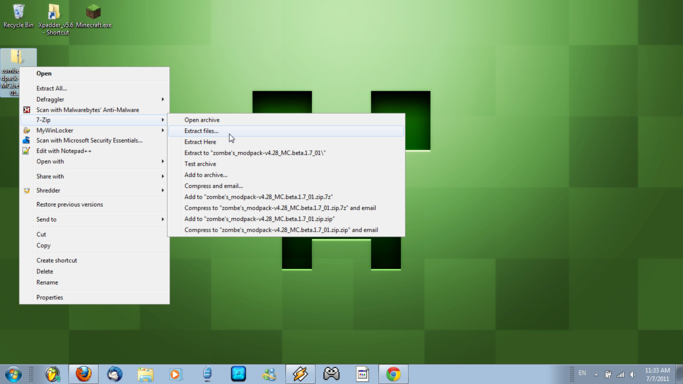Open Google Chrome from the taskbar

coord(393,374)
